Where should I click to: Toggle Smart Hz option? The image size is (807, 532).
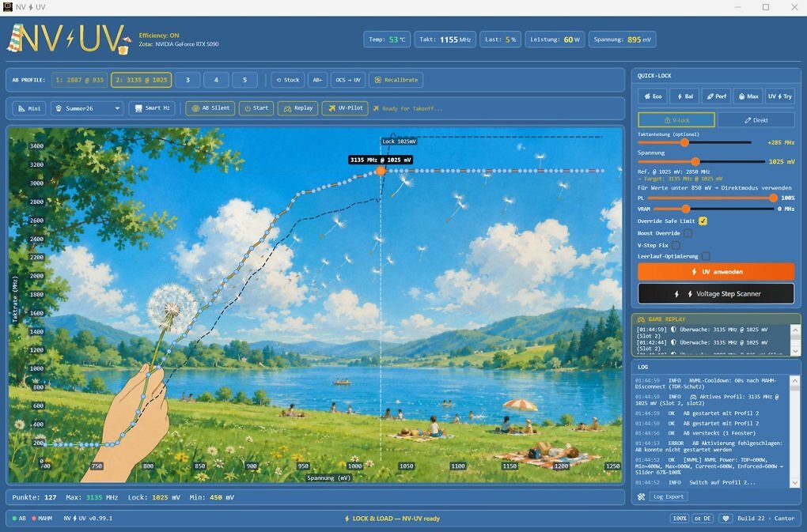152,108
